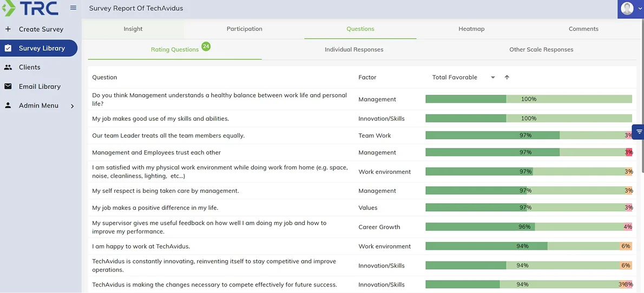The width and height of the screenshot is (644, 293).
Task: Click the physical work environment question text
Action: (x=220, y=171)
